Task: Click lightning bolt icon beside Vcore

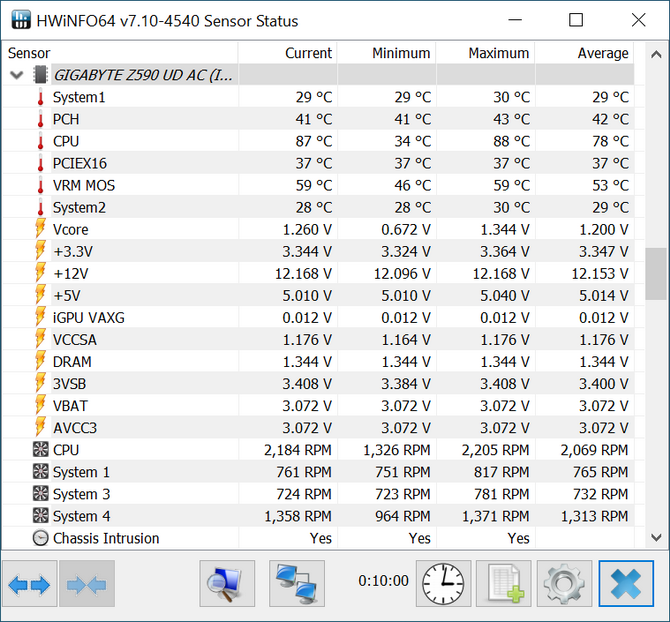Action: [x=40, y=229]
